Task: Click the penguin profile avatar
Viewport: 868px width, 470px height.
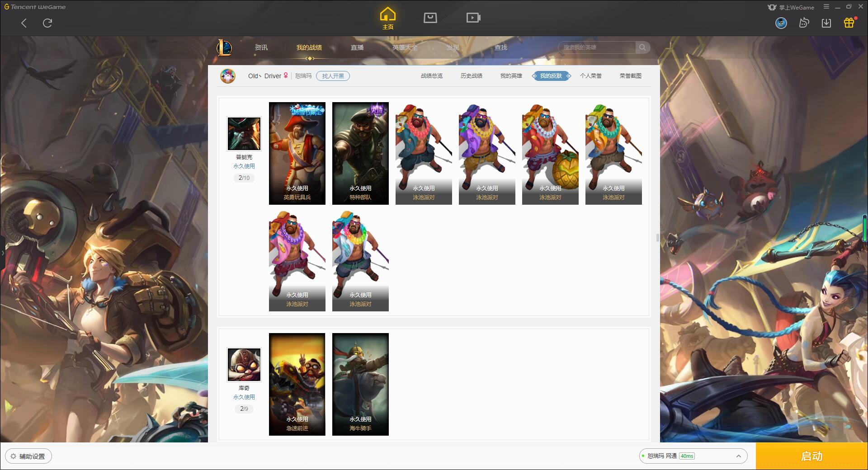Action: tap(228, 76)
